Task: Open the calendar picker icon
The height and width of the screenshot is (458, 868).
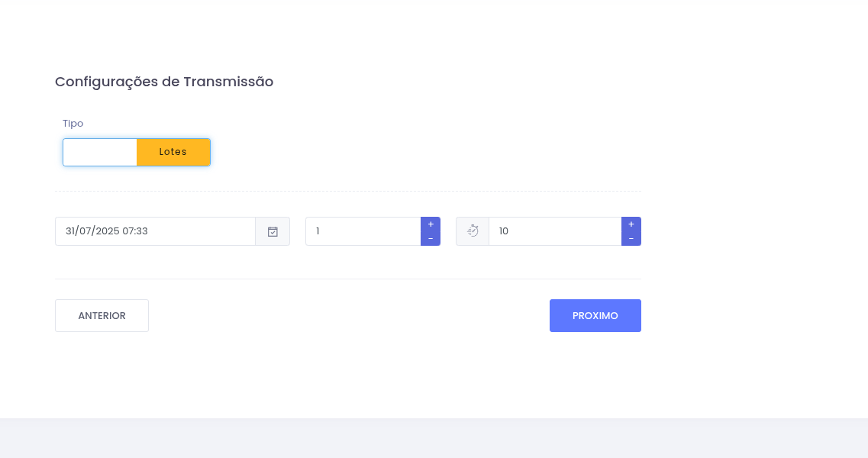Action: [273, 231]
